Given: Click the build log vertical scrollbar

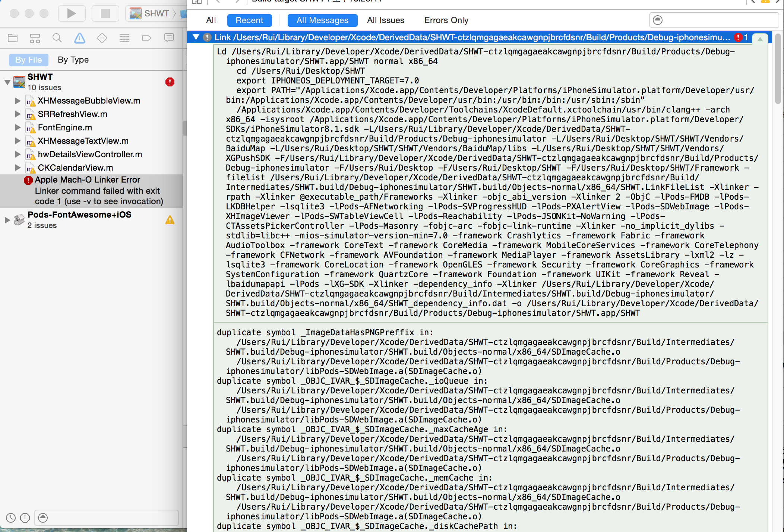Looking at the screenshot, I should click(x=778, y=69).
